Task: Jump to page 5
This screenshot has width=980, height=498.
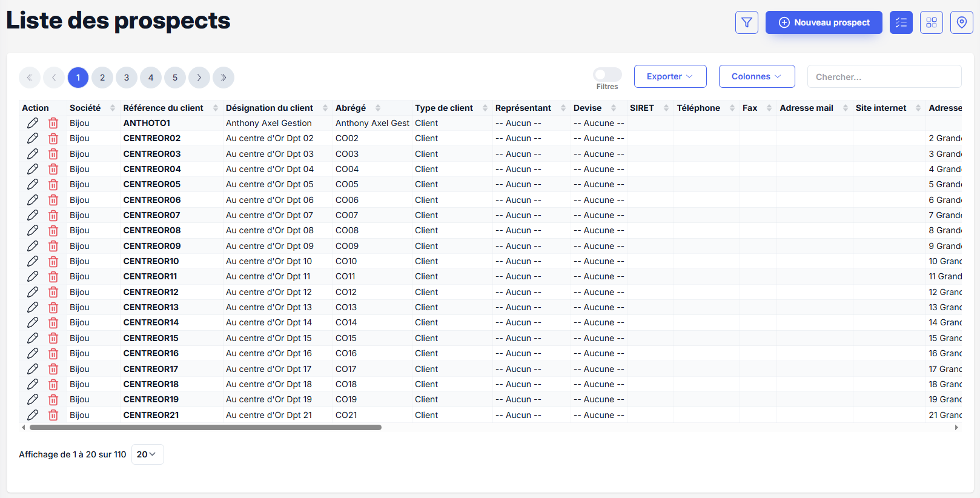Action: tap(175, 78)
